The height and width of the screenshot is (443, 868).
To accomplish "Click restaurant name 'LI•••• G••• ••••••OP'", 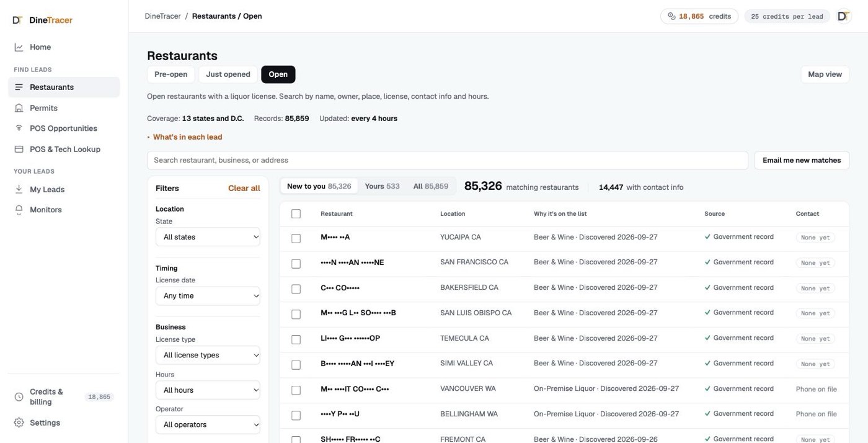I will pyautogui.click(x=350, y=338).
